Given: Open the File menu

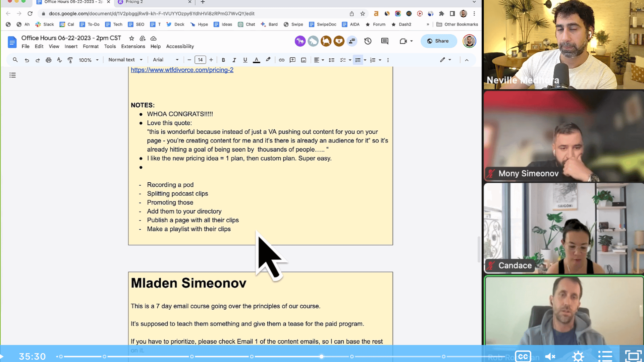Looking at the screenshot, I should [25, 46].
